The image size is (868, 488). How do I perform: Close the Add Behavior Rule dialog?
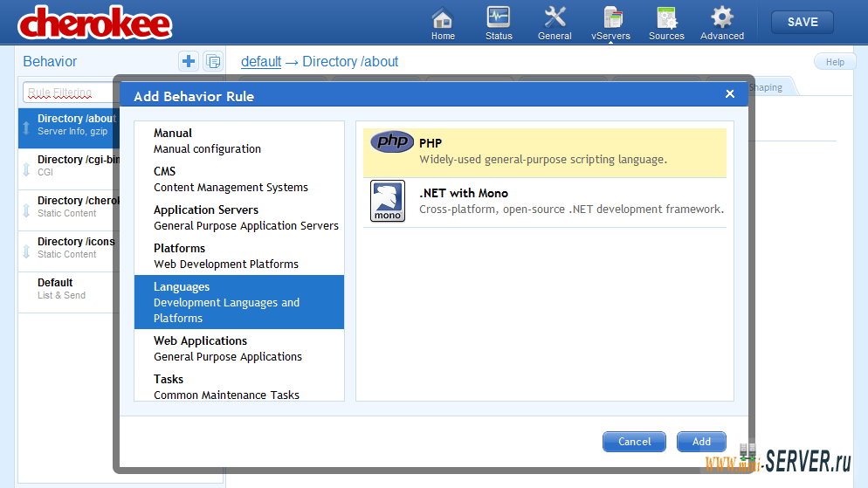point(730,94)
